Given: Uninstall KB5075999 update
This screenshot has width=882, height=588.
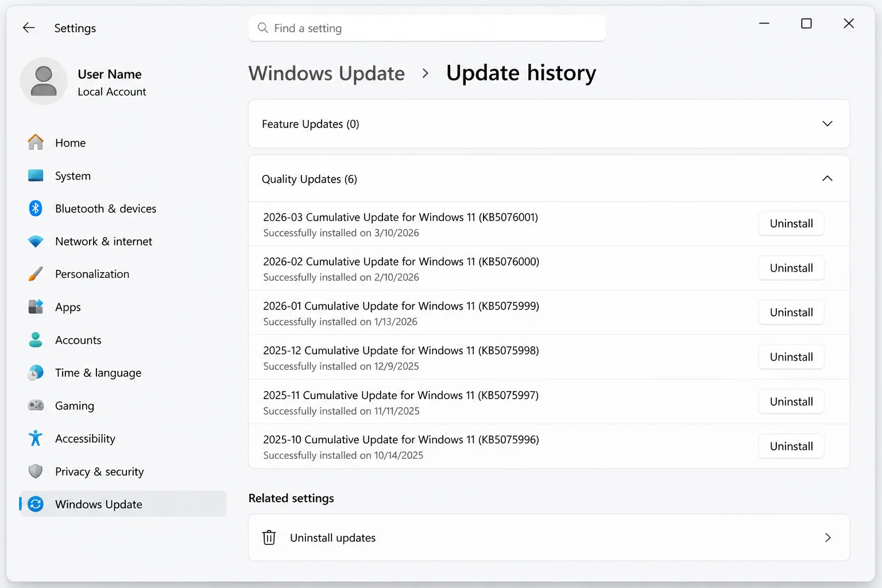Looking at the screenshot, I should pos(791,312).
